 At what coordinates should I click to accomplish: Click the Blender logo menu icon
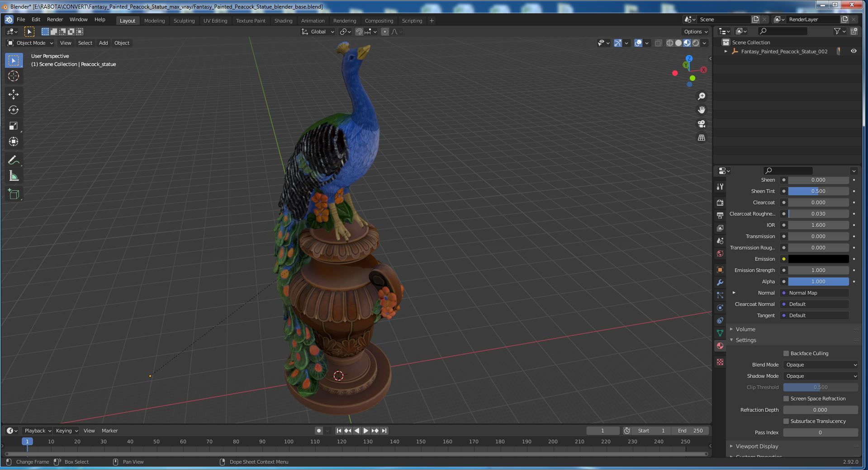pyautogui.click(x=9, y=19)
